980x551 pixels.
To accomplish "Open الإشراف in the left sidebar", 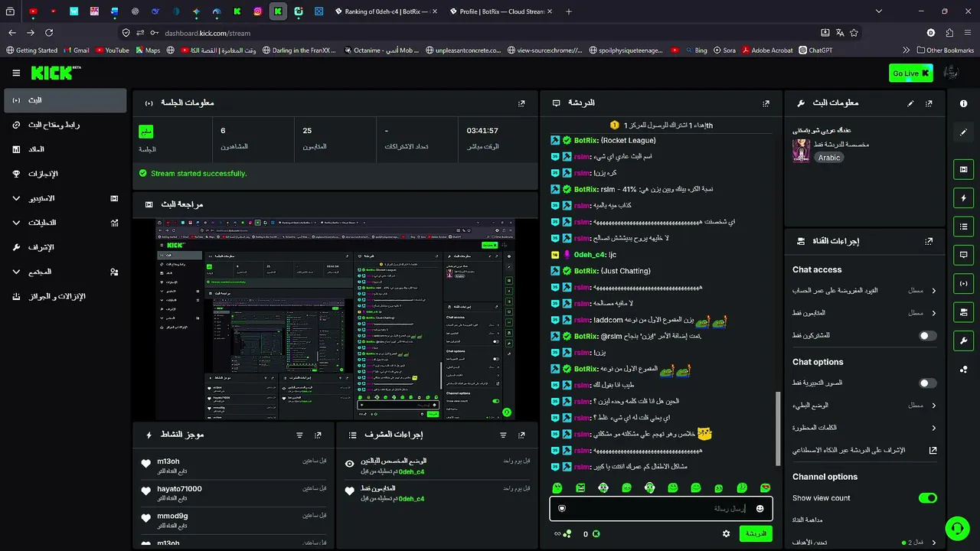I will (x=65, y=247).
